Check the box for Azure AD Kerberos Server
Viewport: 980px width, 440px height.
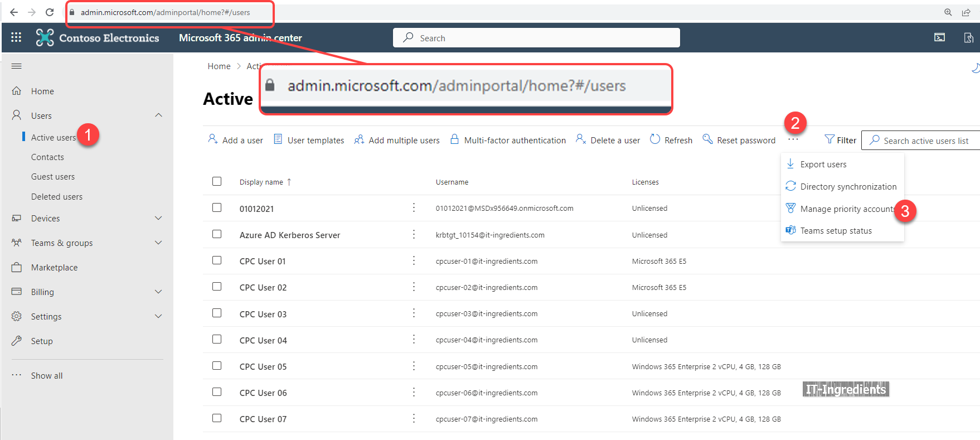coord(217,234)
